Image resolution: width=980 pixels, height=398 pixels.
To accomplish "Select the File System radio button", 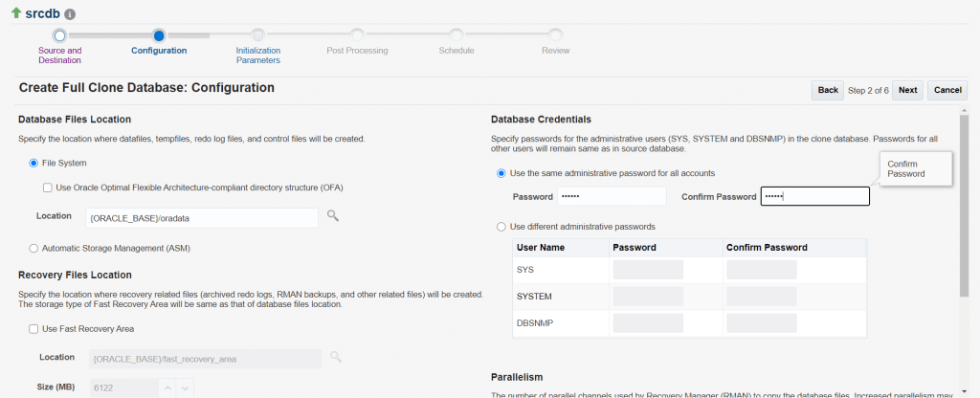I will (x=33, y=164).
